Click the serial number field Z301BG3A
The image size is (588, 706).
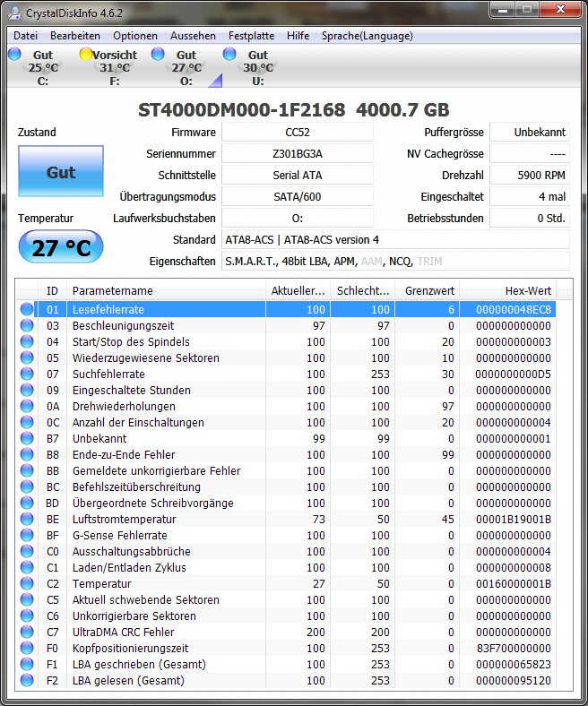pos(298,153)
